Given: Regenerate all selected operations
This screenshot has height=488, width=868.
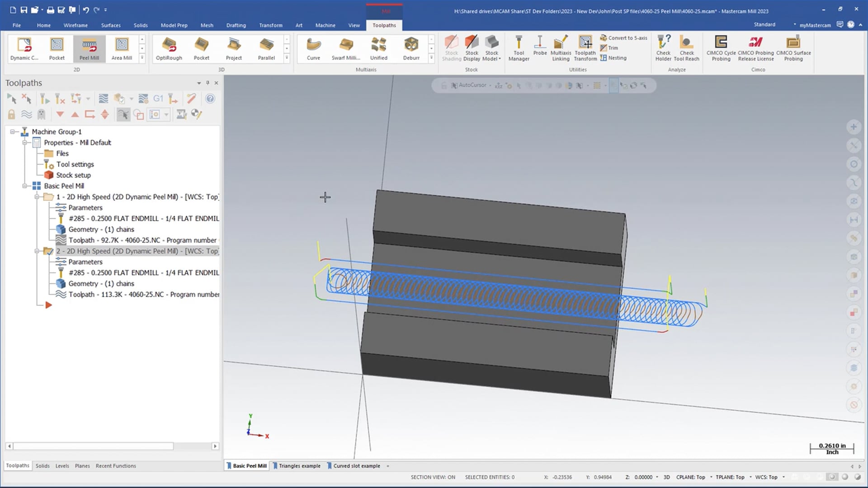Looking at the screenshot, I should [44, 99].
